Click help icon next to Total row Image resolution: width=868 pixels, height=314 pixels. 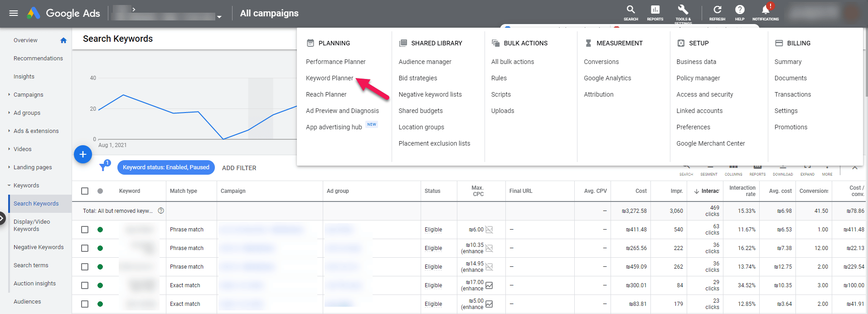tap(161, 211)
